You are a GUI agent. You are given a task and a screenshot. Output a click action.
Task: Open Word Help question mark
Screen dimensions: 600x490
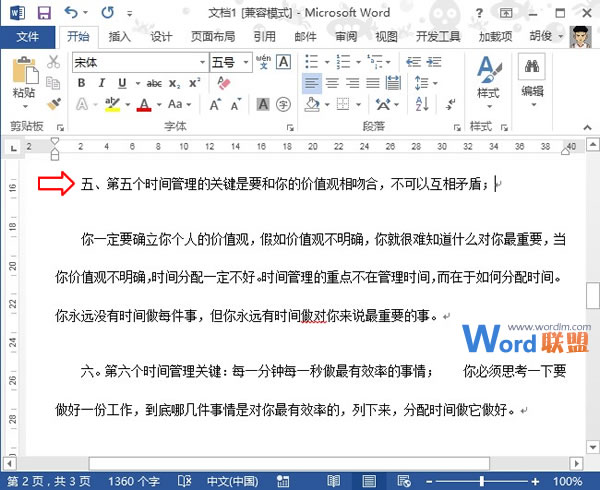[479, 13]
